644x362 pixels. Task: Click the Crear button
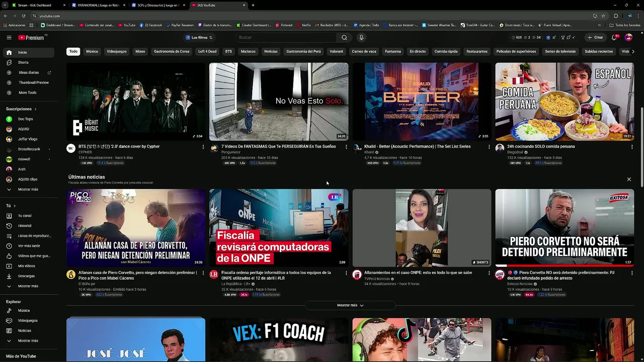pos(595,37)
